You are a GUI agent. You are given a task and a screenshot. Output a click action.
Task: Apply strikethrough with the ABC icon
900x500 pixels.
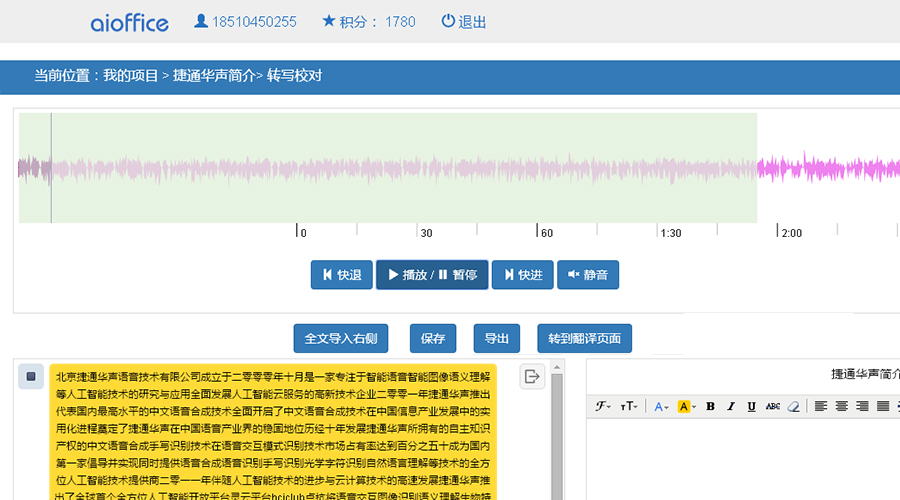click(772, 406)
